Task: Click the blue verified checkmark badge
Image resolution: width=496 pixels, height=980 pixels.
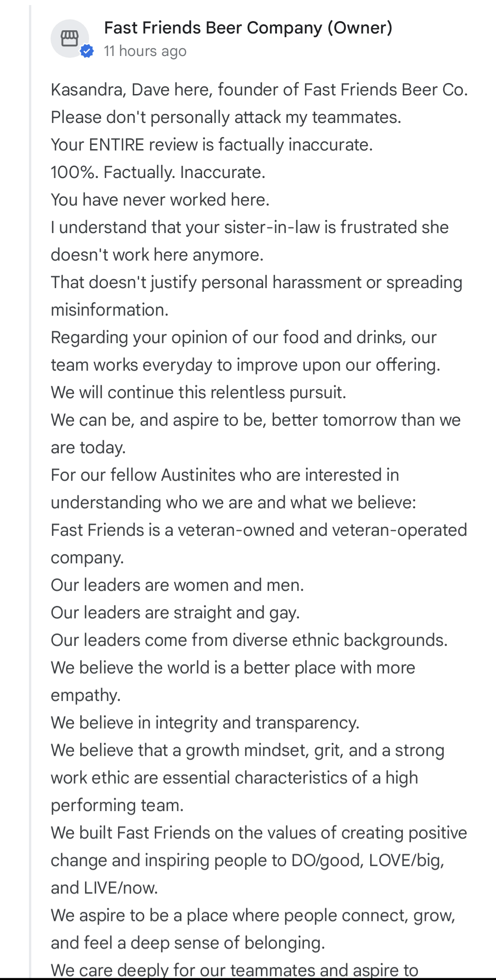Action: [x=87, y=51]
